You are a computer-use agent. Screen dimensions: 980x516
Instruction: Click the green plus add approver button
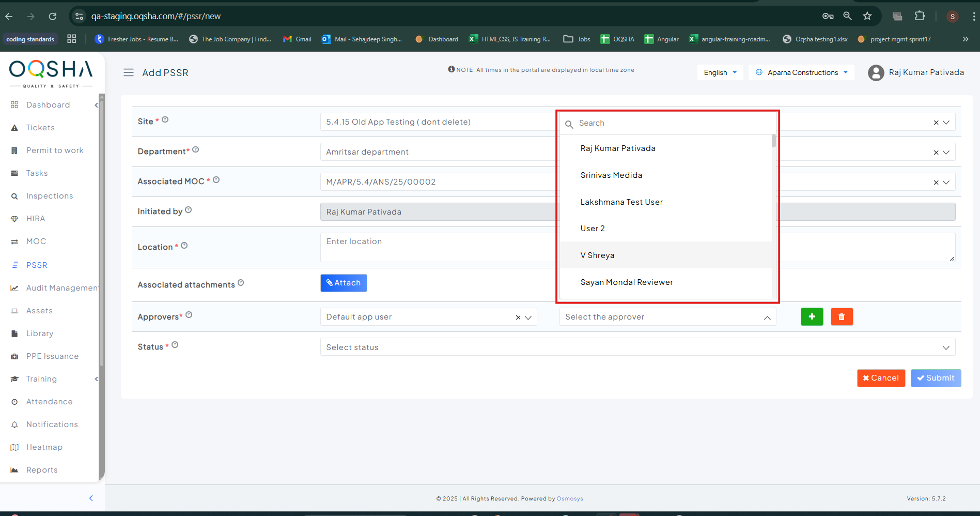click(x=812, y=316)
